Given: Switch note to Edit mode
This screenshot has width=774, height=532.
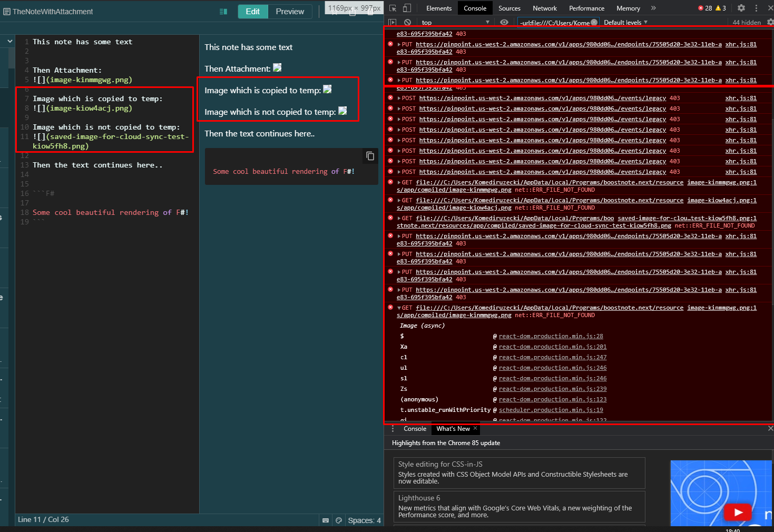Looking at the screenshot, I should 253,12.
